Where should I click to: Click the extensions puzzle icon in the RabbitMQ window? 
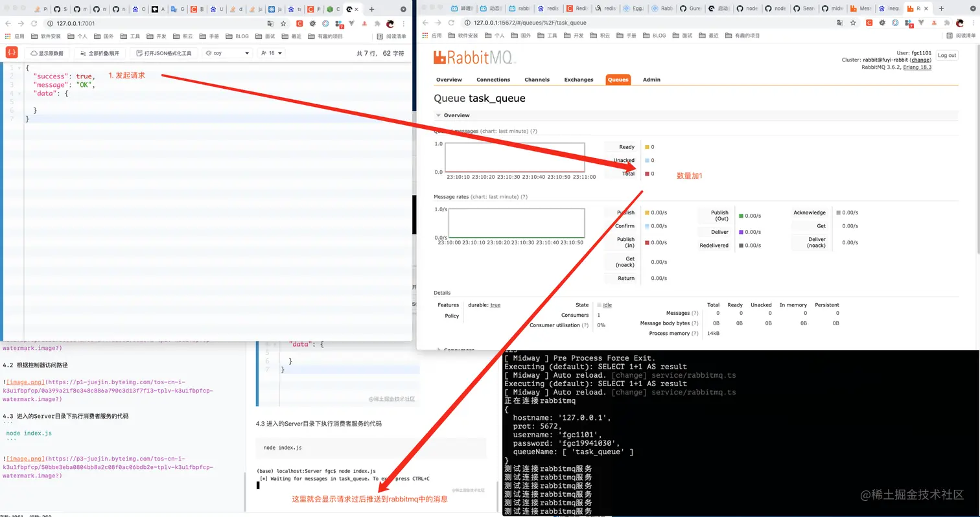click(x=946, y=23)
